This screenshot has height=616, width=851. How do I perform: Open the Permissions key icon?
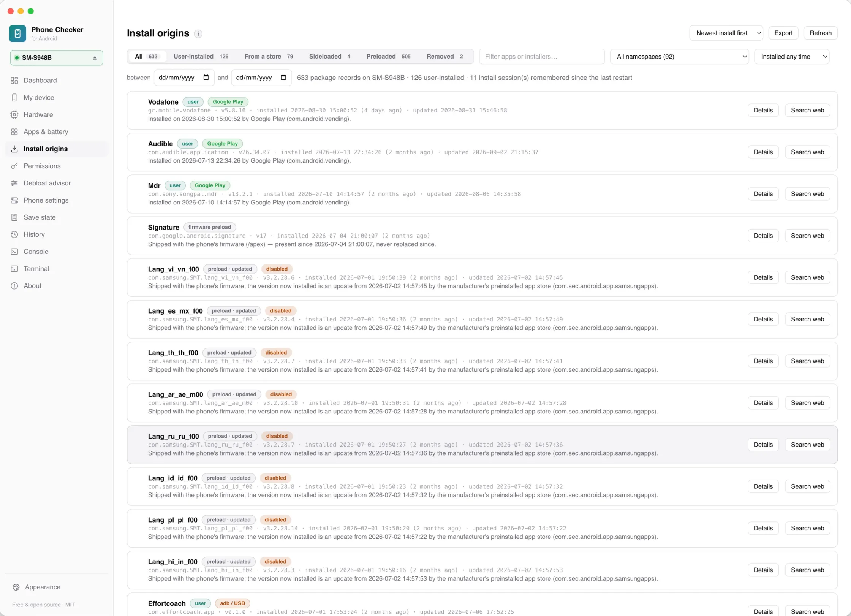[14, 166]
